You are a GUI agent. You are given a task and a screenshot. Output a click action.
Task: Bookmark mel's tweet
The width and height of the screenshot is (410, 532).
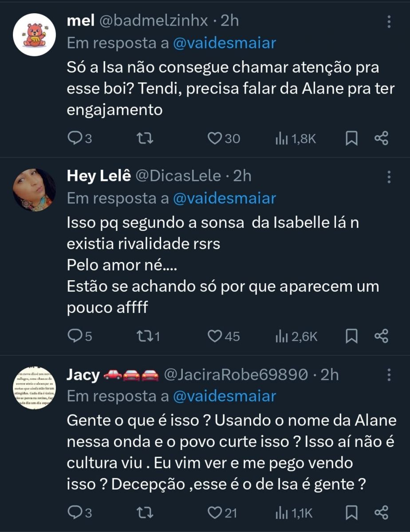pos(351,139)
